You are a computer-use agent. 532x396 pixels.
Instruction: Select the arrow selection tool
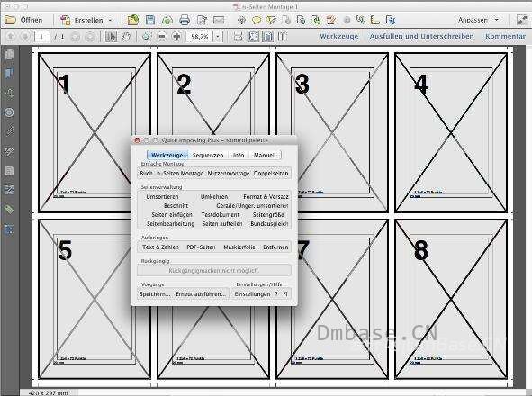tap(111, 36)
